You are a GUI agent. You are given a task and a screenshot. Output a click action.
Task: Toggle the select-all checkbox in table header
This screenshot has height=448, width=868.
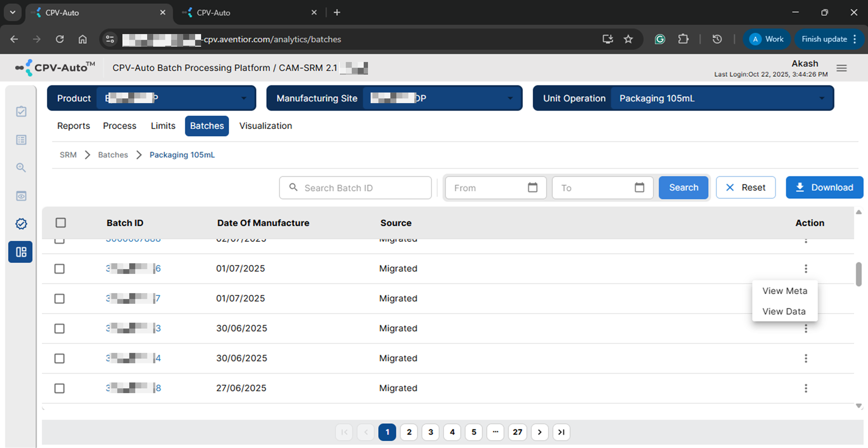pyautogui.click(x=61, y=223)
